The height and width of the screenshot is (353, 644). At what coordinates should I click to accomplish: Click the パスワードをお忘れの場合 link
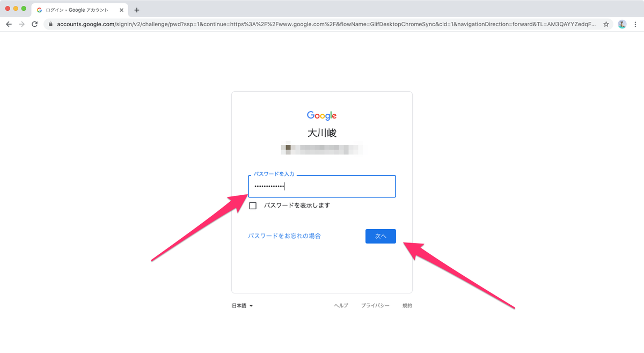[x=284, y=236]
